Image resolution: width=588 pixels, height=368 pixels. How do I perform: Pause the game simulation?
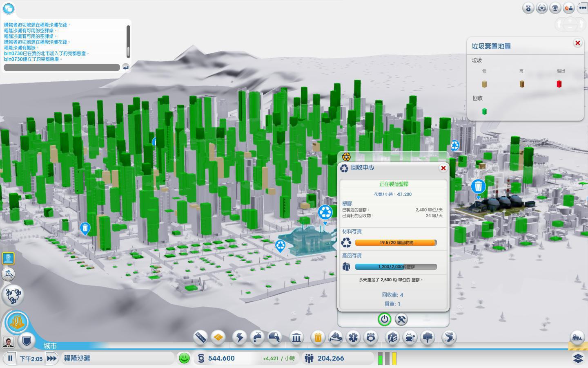tap(10, 359)
